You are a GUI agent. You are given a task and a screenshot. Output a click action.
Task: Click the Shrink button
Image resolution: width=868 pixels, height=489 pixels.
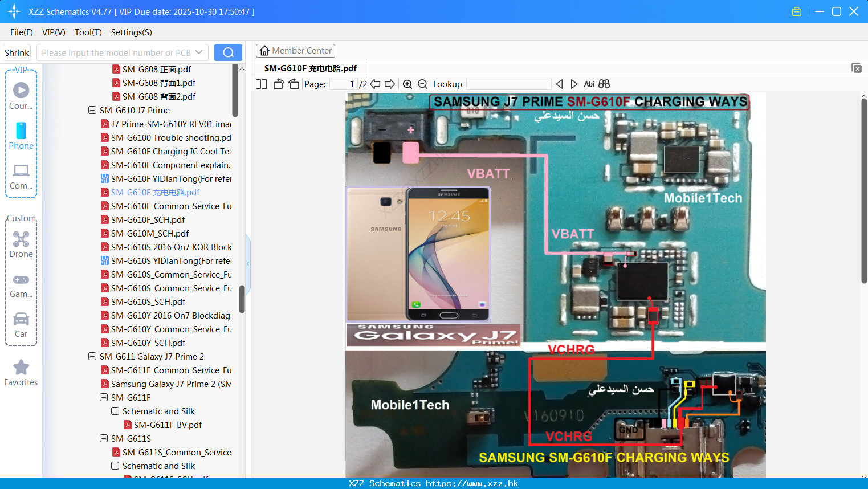point(17,52)
